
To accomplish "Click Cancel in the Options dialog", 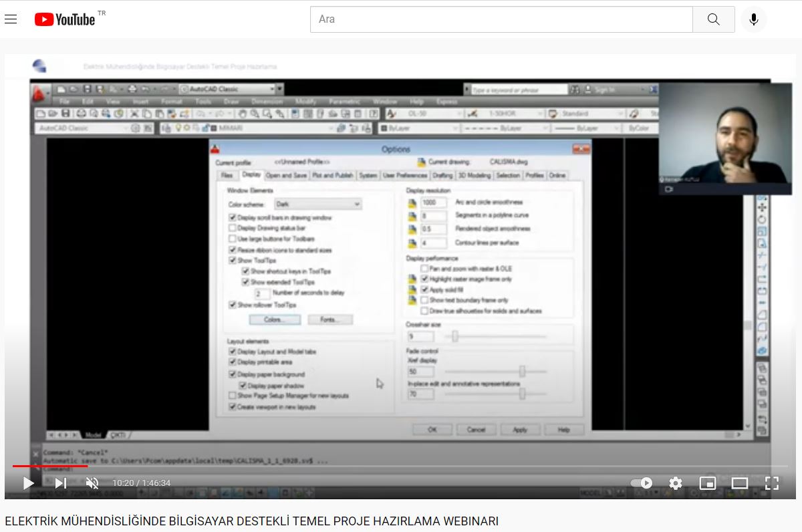I will tap(476, 430).
